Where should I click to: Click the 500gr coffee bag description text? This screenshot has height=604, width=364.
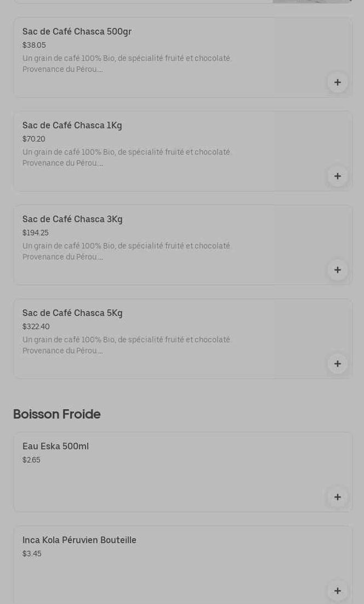click(x=127, y=64)
